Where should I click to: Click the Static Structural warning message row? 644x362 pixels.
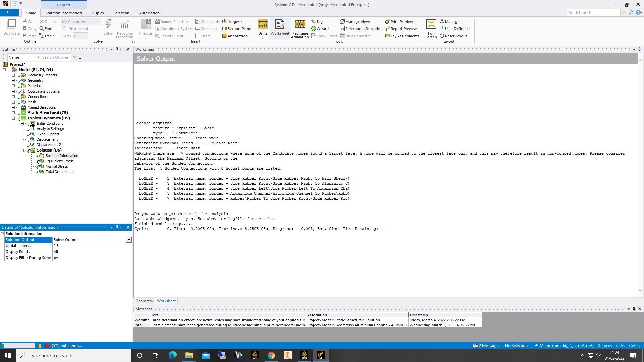[x=308, y=320]
